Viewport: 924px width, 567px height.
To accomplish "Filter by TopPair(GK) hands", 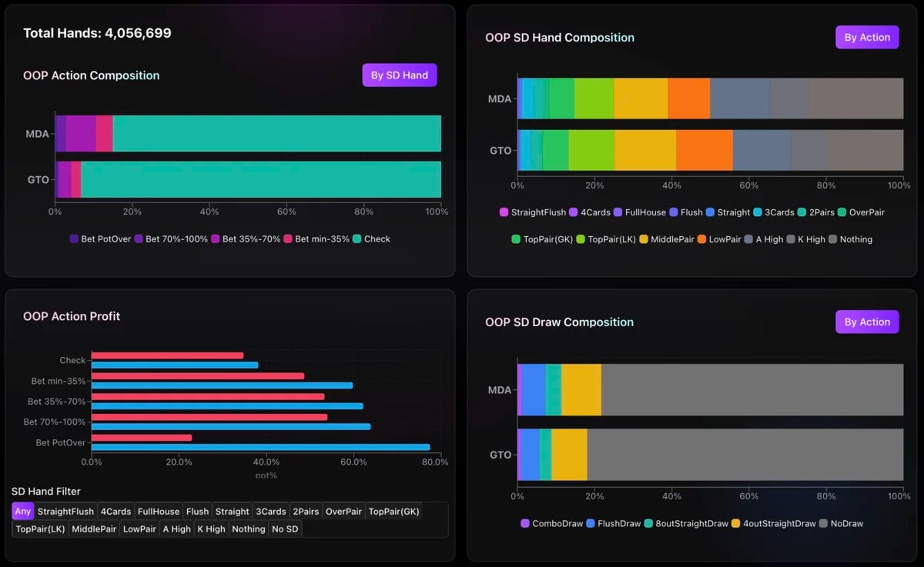I will point(394,511).
